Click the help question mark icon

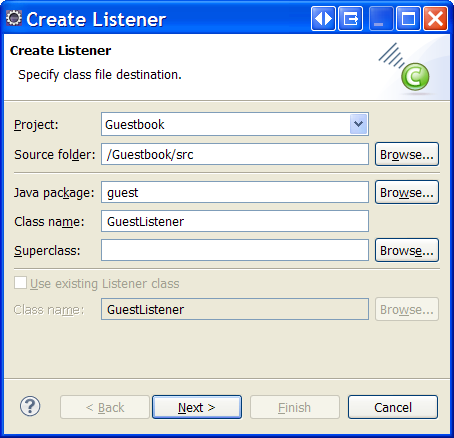click(x=30, y=406)
